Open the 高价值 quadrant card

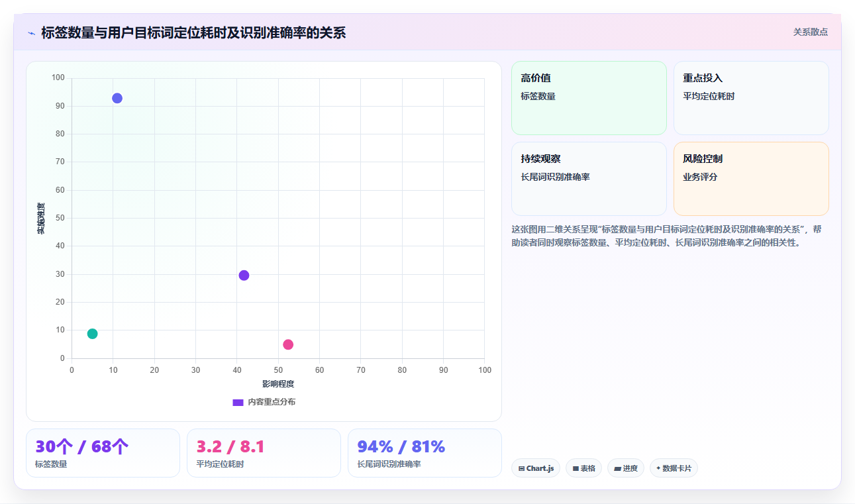[589, 98]
